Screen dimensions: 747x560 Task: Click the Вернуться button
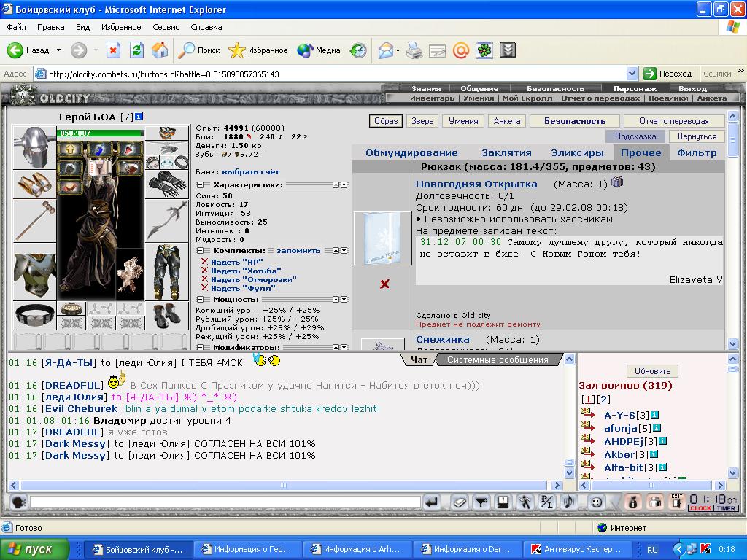pyautogui.click(x=697, y=136)
